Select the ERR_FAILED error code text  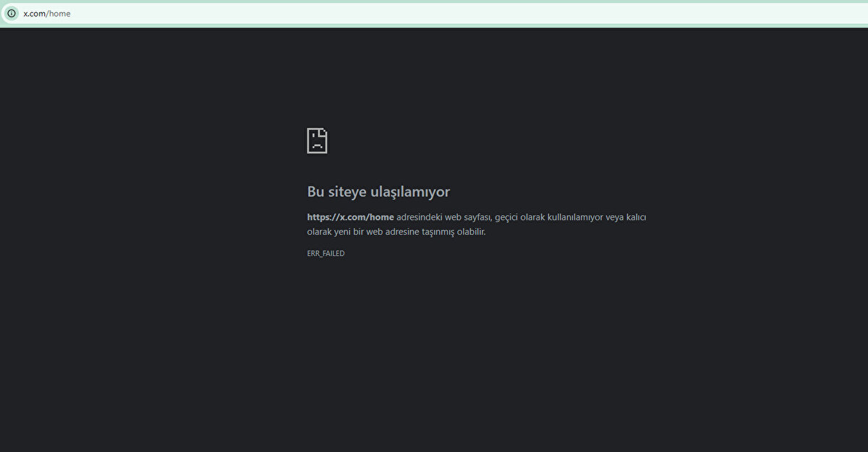[325, 253]
